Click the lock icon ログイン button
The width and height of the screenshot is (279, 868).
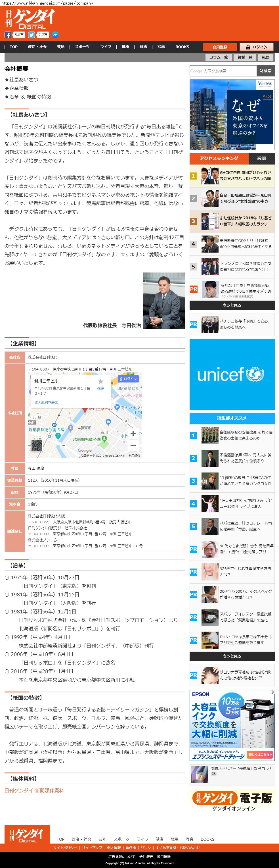(x=257, y=47)
